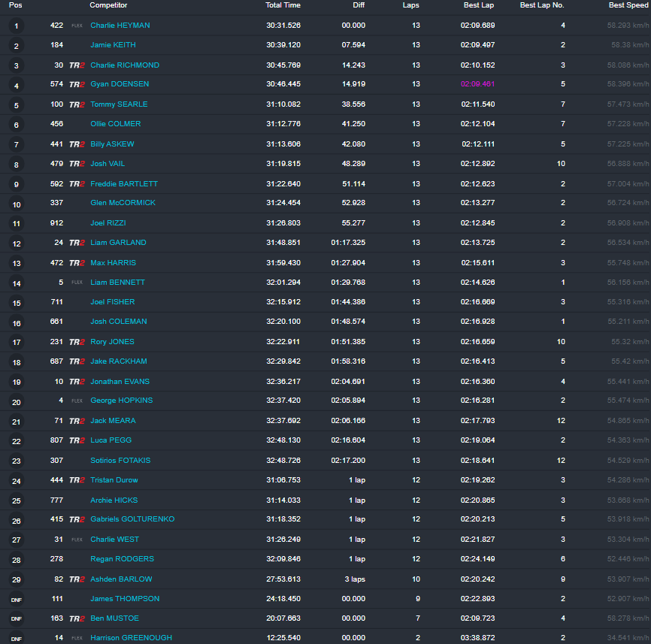This screenshot has width=651, height=644.
Task: Open Joel FISHER competitor link
Action: point(113,301)
